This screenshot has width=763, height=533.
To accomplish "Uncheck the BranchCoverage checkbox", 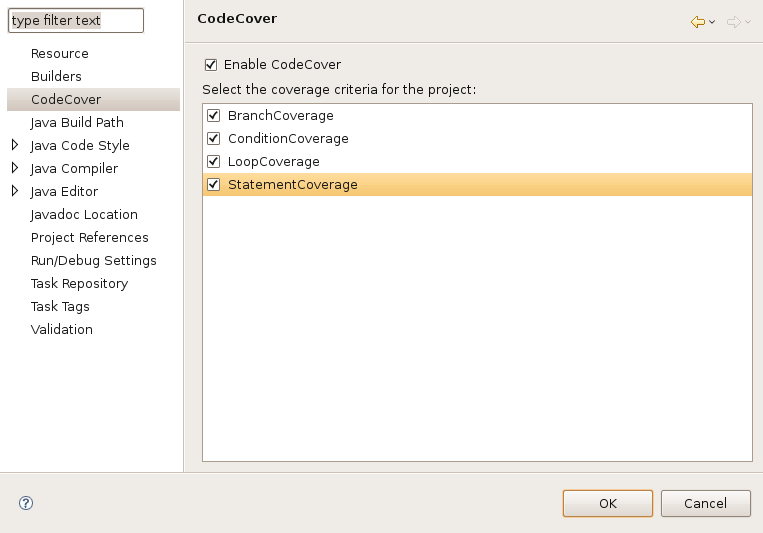I will [214, 115].
